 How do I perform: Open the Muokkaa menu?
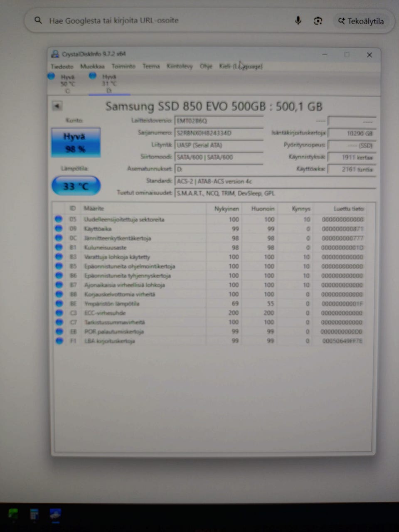92,66
